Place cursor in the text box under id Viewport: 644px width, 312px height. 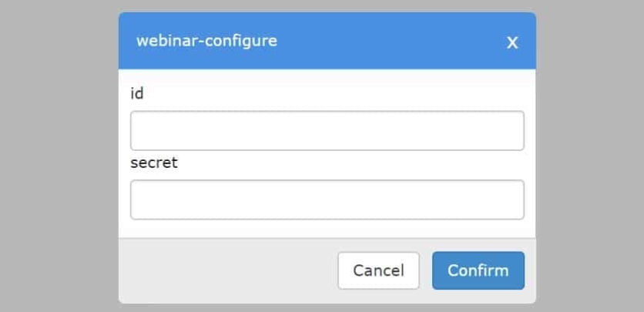coord(327,130)
